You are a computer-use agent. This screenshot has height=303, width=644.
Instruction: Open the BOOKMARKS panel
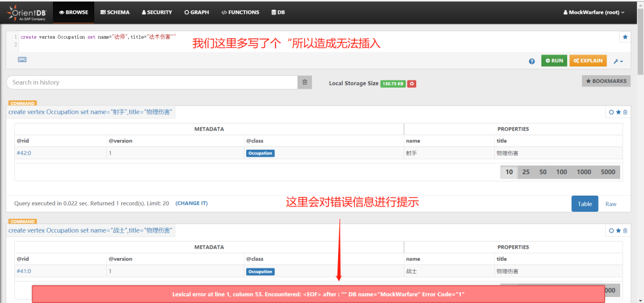click(606, 81)
